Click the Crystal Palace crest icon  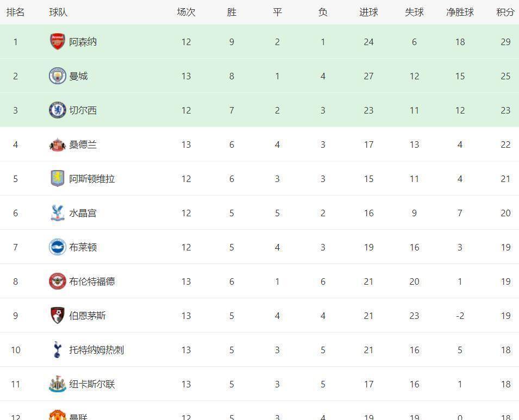[x=57, y=213]
